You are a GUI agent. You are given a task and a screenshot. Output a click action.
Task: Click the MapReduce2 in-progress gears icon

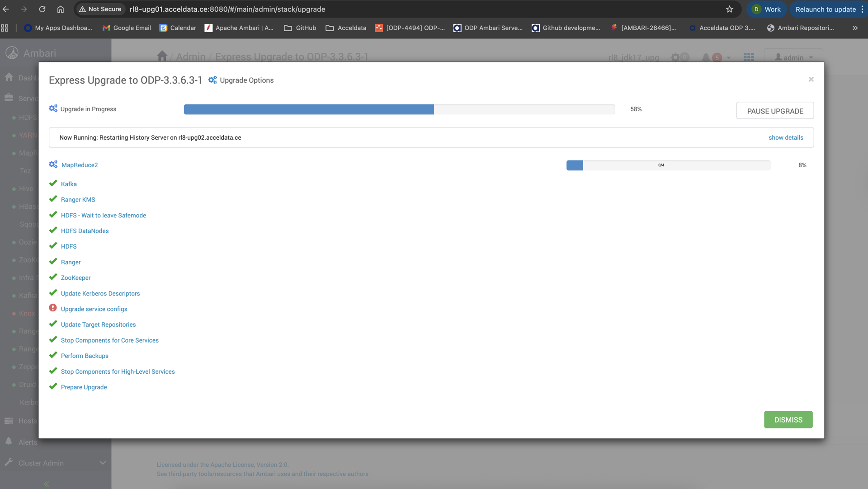point(53,165)
